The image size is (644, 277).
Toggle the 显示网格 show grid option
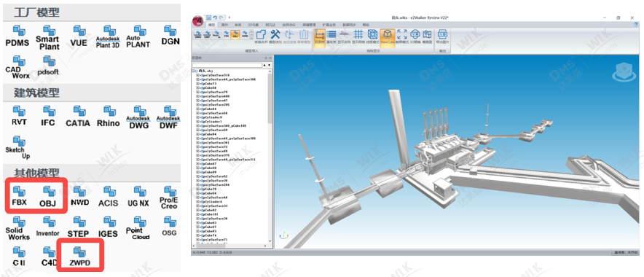pos(358,37)
